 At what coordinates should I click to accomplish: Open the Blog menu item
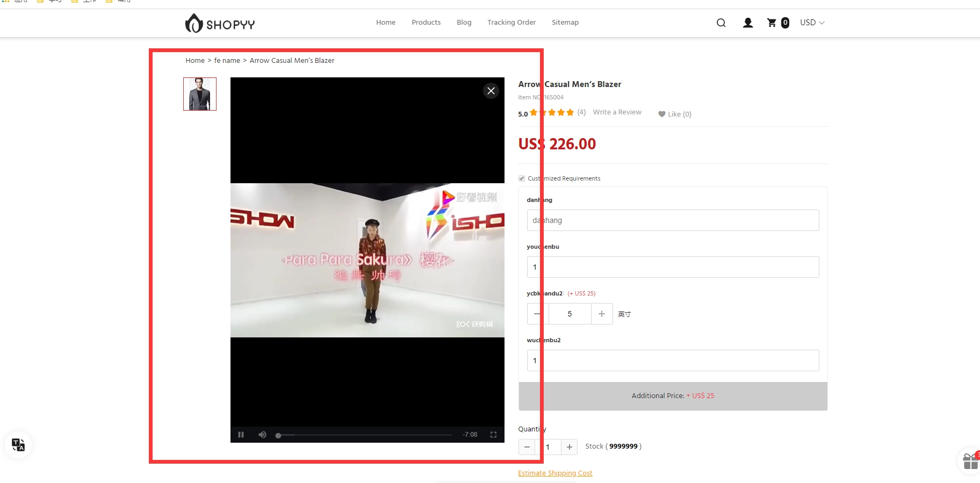(464, 23)
